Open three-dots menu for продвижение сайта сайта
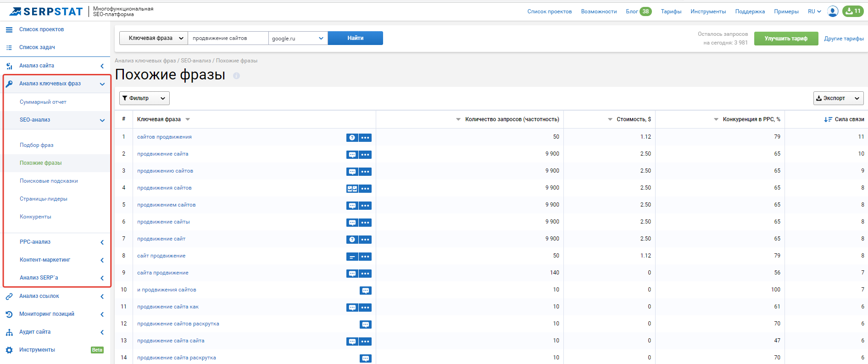Image resolution: width=868 pixels, height=364 pixels. tap(365, 342)
